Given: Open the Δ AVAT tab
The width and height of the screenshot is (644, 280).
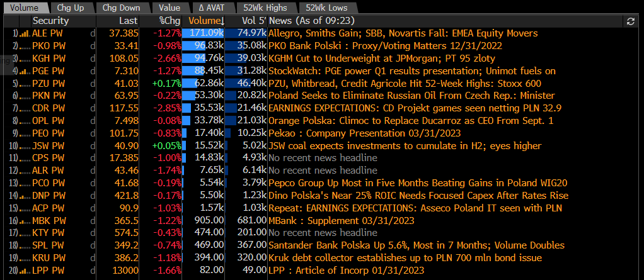Looking at the screenshot, I should 210,8.
